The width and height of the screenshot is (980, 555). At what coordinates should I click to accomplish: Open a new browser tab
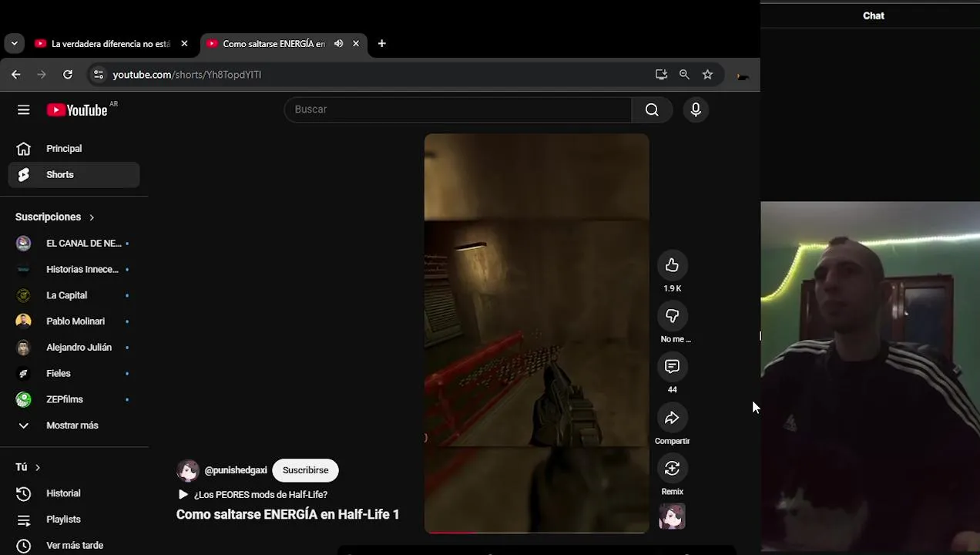381,43
